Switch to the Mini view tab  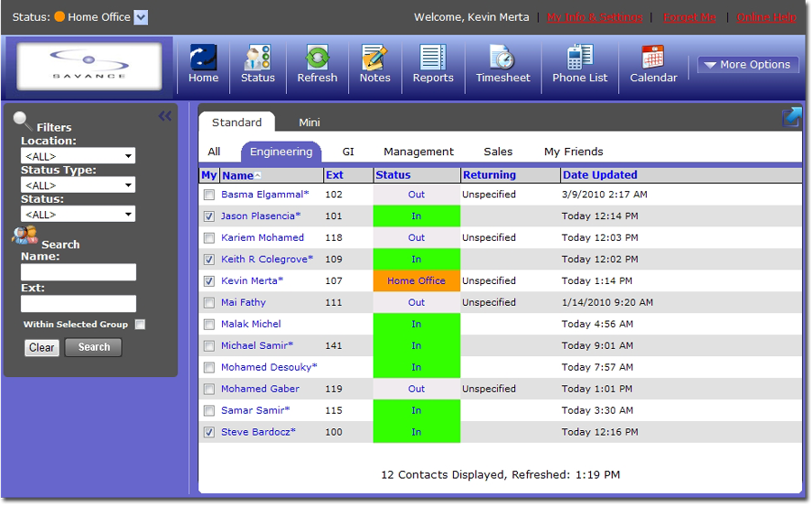(x=309, y=123)
